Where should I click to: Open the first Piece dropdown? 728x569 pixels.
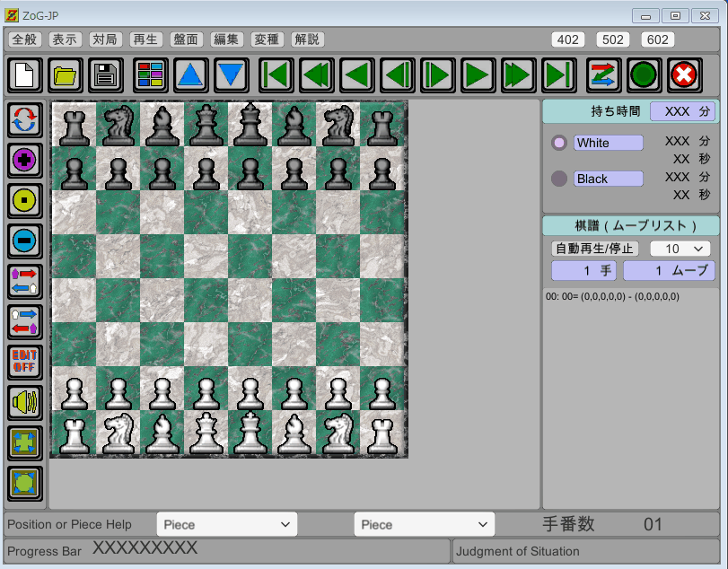pyautogui.click(x=227, y=524)
